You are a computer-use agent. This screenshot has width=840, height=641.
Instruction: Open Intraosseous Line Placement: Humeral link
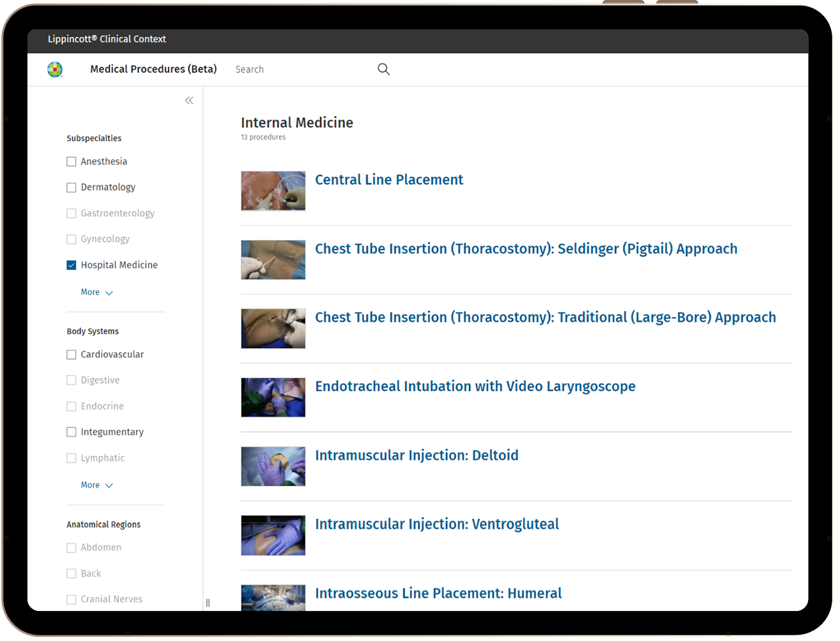(x=438, y=594)
